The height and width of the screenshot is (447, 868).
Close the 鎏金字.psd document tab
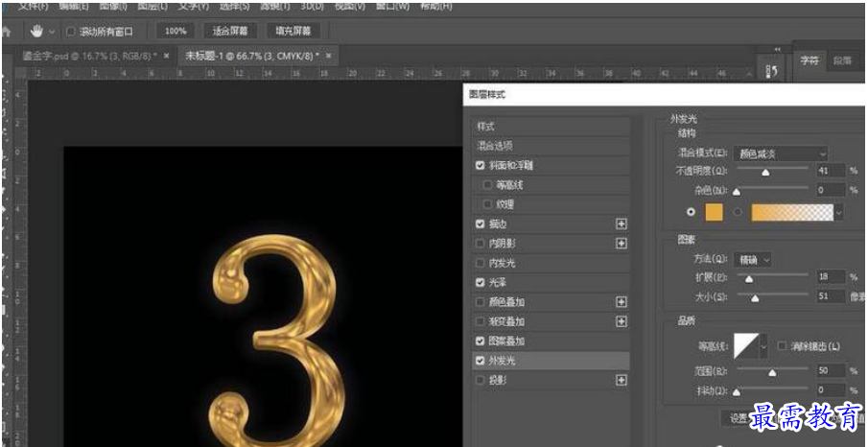(x=167, y=56)
